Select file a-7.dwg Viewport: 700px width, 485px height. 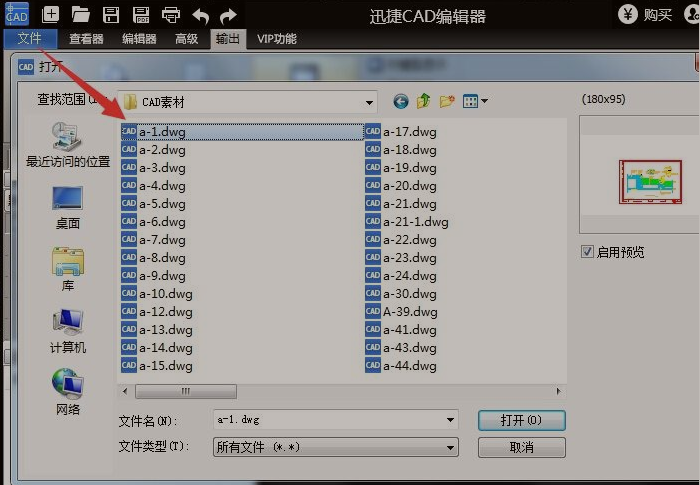pos(154,239)
